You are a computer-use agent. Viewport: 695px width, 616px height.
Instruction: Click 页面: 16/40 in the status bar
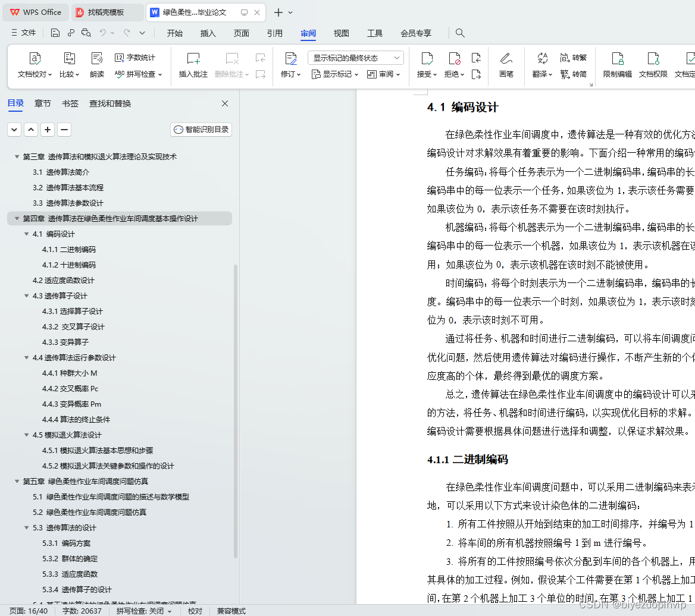click(x=29, y=611)
